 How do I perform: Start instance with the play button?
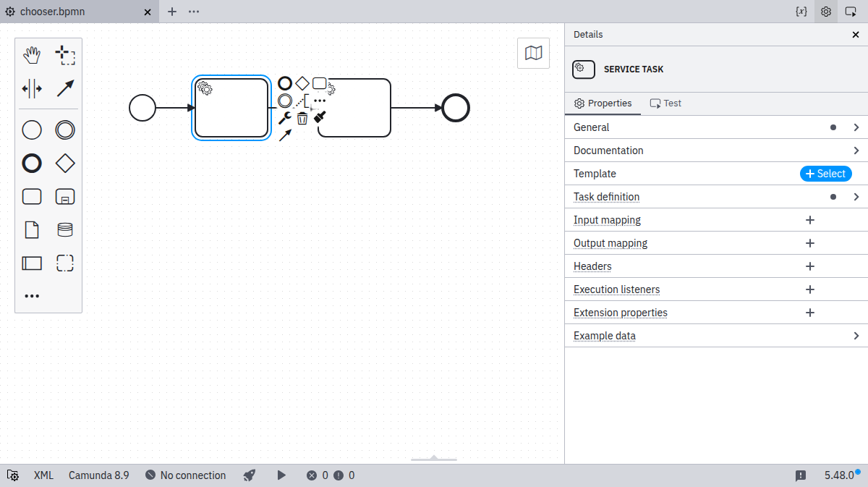point(281,475)
